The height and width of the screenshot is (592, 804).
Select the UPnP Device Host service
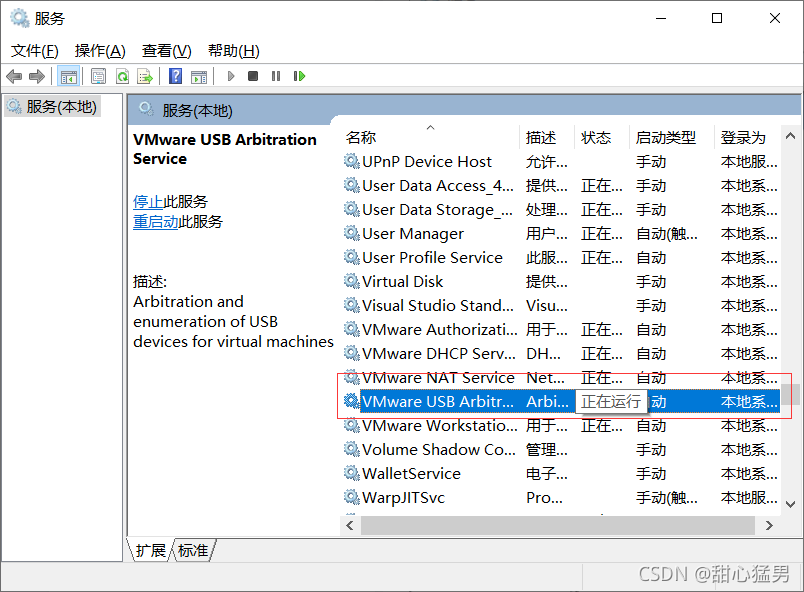(x=561, y=161)
